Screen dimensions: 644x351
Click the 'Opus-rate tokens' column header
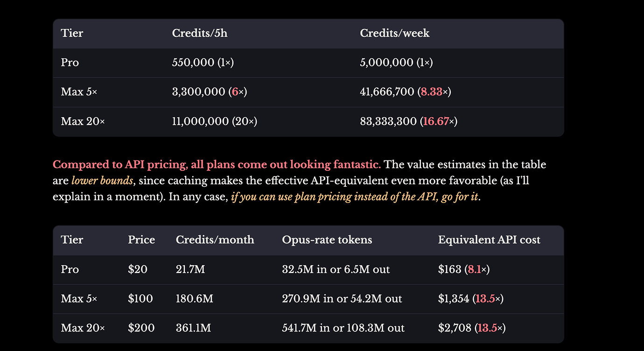(327, 240)
